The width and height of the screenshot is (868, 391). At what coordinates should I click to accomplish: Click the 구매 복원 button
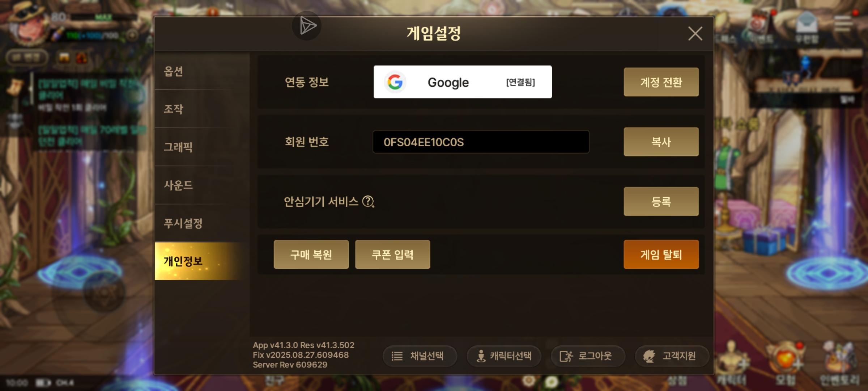tap(311, 255)
